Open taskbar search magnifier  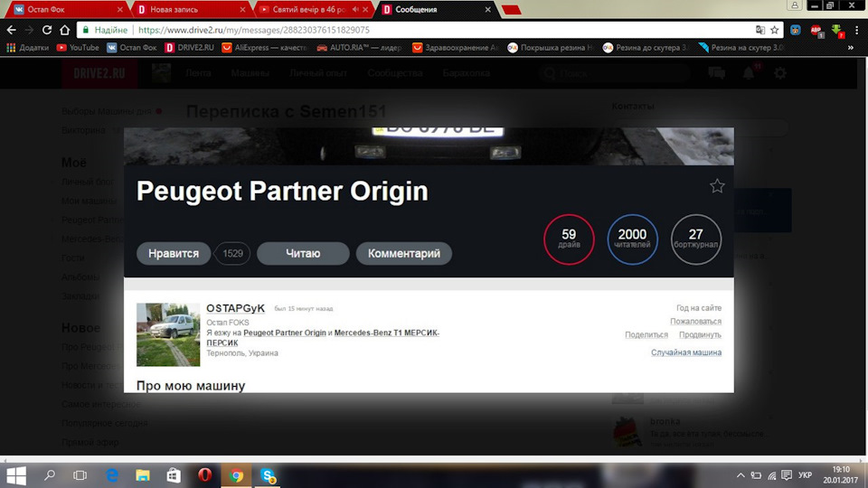pyautogui.click(x=49, y=475)
